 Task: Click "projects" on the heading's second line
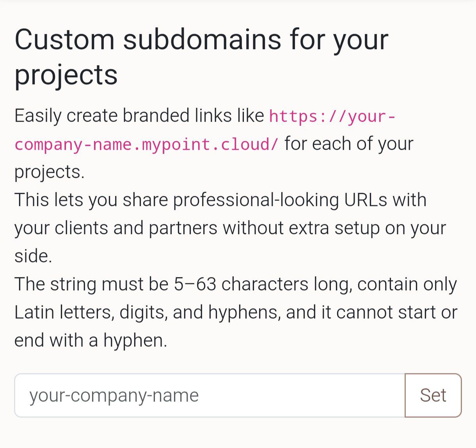pyautogui.click(x=66, y=75)
